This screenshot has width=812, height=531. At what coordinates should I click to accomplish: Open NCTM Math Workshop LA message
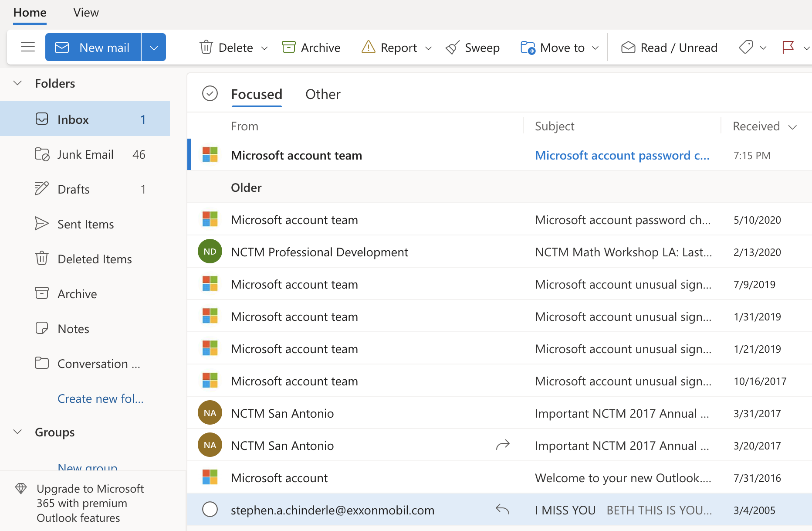pos(500,252)
